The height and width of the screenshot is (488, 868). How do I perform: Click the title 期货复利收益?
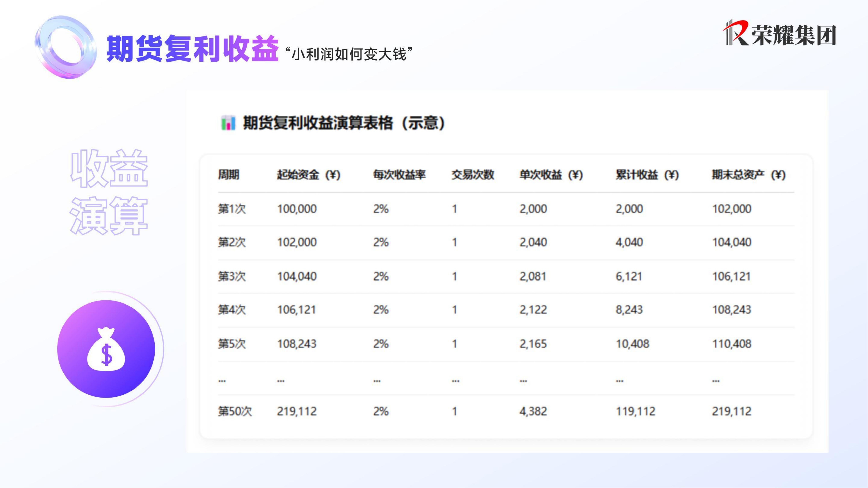point(193,49)
